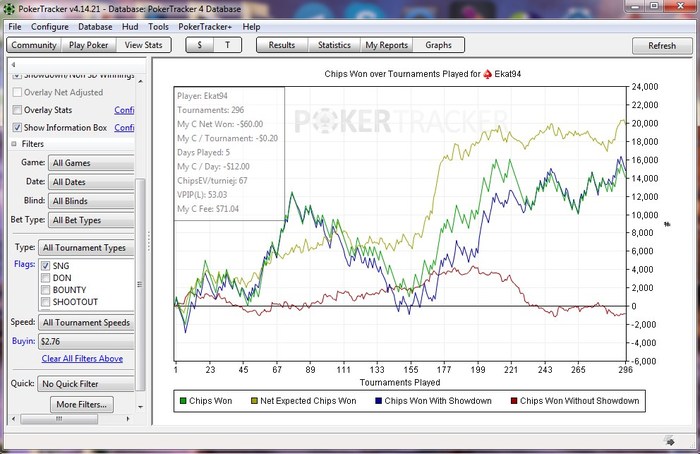
Task: Open the Help menu
Action: tap(251, 27)
